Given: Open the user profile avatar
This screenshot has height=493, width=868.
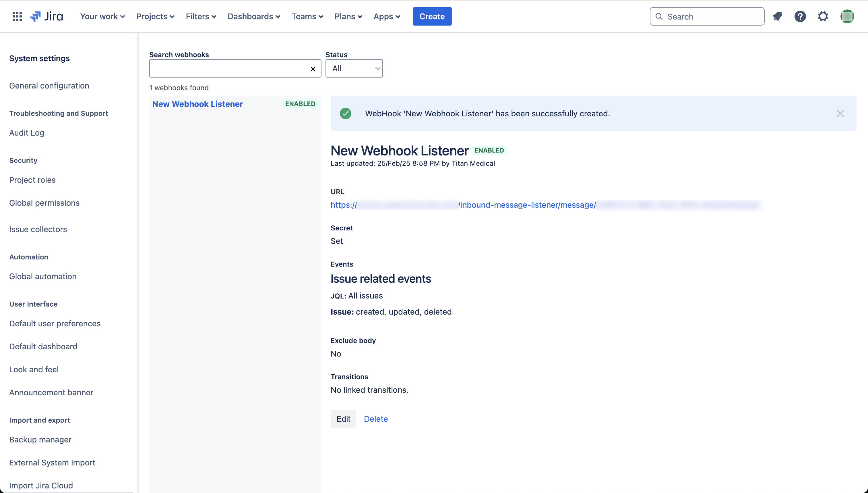Looking at the screenshot, I should pos(847,16).
